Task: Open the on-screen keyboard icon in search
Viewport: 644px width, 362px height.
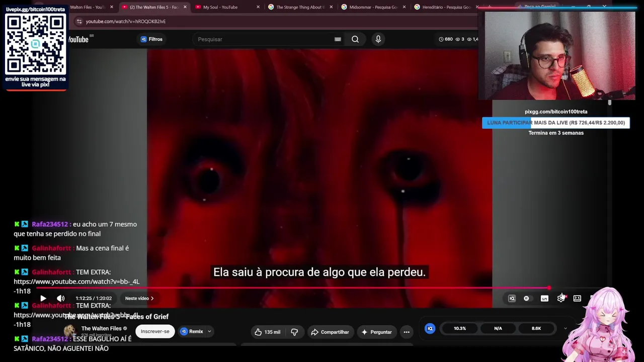Action: (x=338, y=39)
